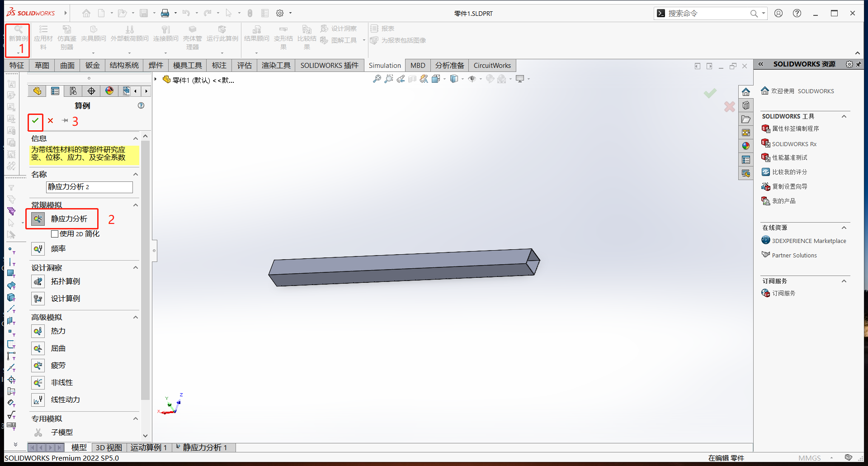Switch to the Features (特征) ribbon tab
868x466 pixels.
pos(17,66)
